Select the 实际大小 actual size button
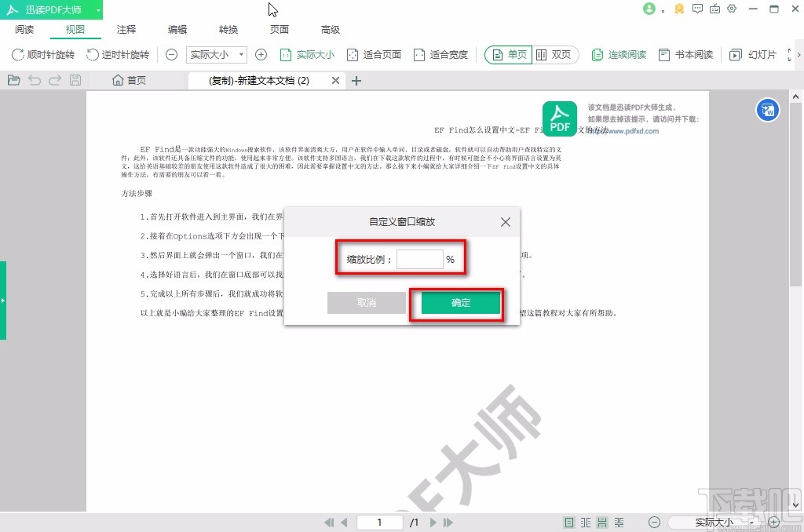This screenshot has height=532, width=804. click(307, 54)
